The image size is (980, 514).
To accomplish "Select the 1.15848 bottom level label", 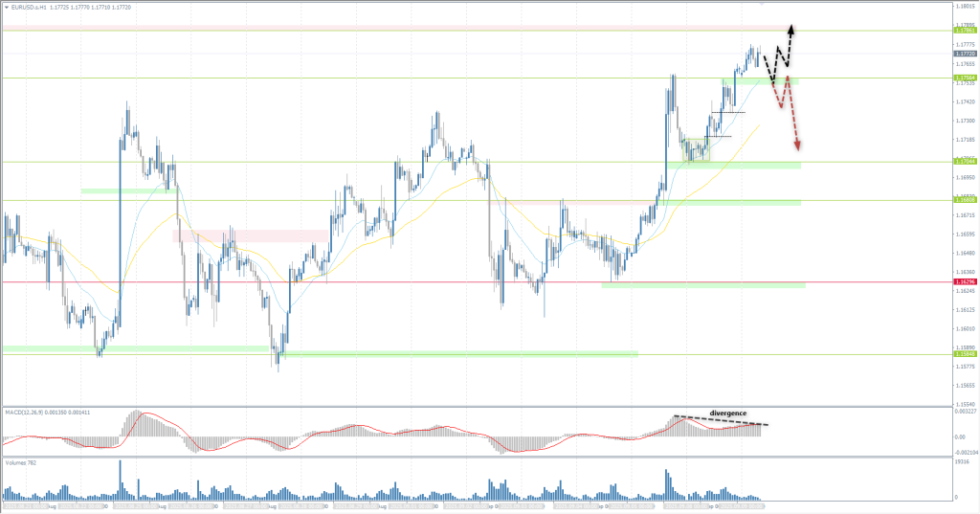I will click(x=965, y=353).
